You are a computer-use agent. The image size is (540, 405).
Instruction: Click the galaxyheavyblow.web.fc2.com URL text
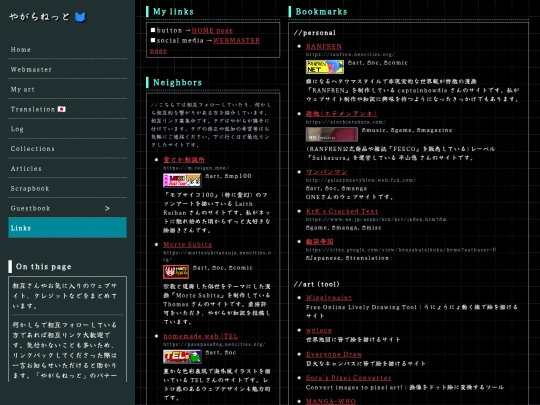coord(361,180)
